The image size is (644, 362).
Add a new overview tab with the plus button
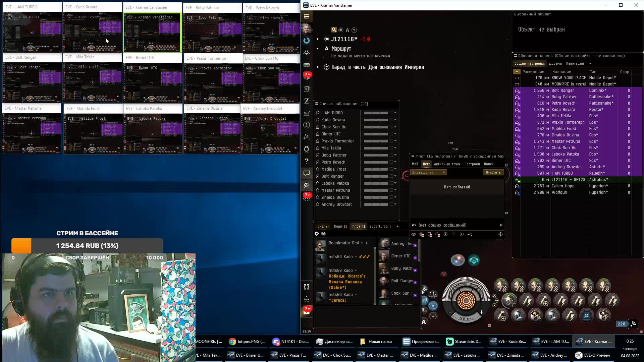pyautogui.click(x=590, y=63)
